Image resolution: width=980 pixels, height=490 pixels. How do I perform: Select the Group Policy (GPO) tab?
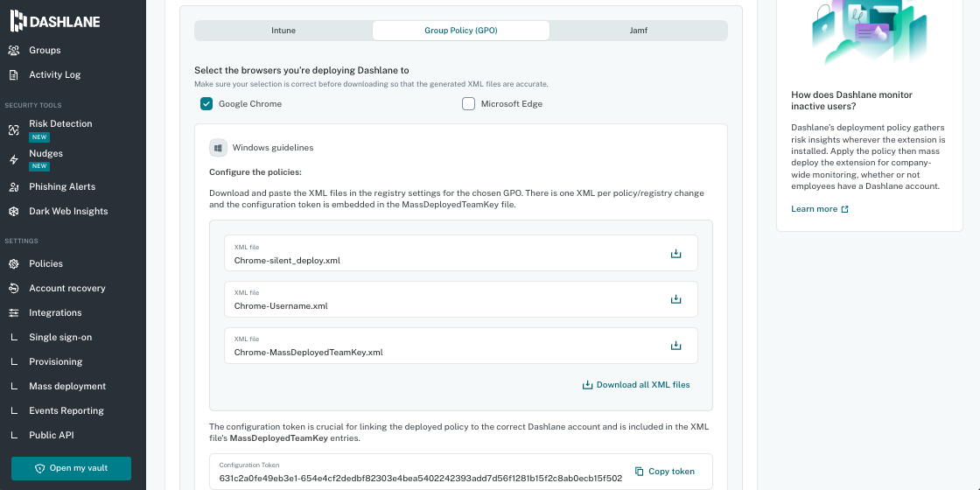pos(461,31)
